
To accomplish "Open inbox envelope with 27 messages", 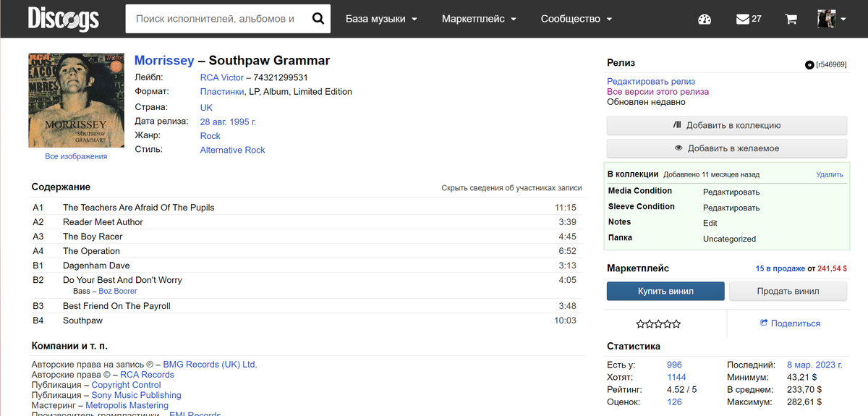I will [x=749, y=19].
